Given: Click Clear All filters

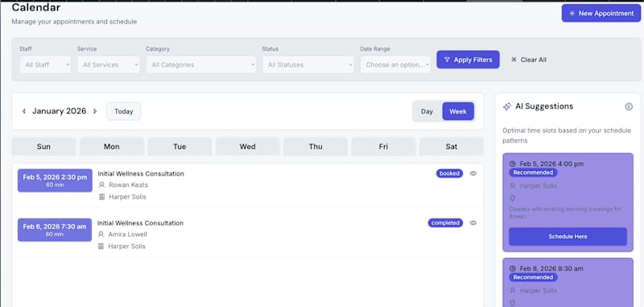Looking at the screenshot, I should click(529, 60).
